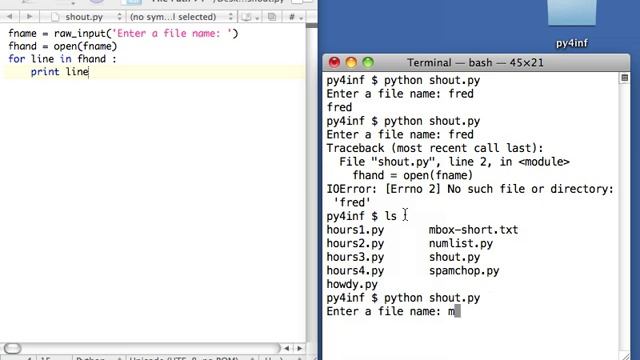Click the split document icon in navigation bar
Image resolution: width=640 pixels, height=360 pixels.
click(x=272, y=17)
